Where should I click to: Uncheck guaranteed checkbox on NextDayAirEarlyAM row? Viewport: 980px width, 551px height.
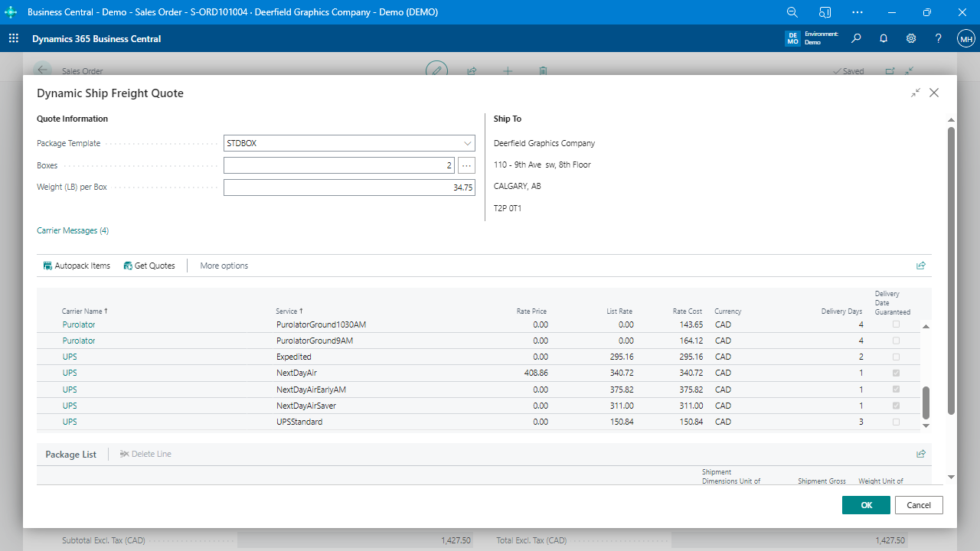[x=896, y=389]
